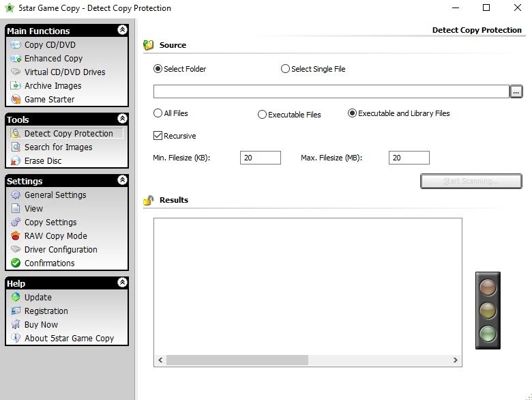Click the Max. Filesize (MB) field
Viewport: 532px width, 400px height.
[x=409, y=158]
